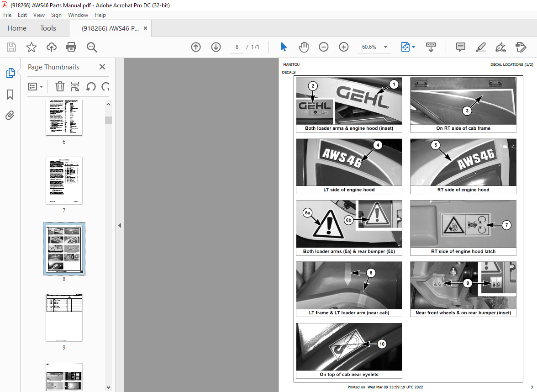Select the AWS46 Parts Manual document tab
Viewport: 537px width, 392px height.
[x=110, y=28]
